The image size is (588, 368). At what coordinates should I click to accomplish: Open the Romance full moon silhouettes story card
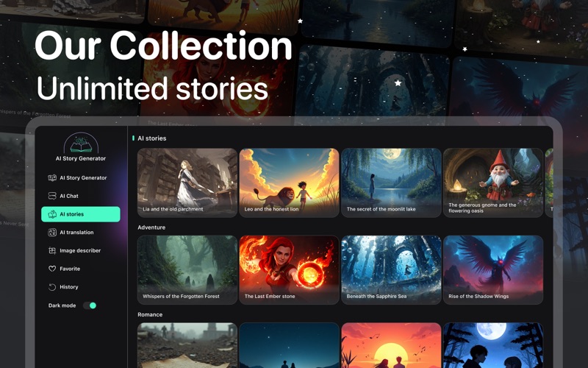(493, 345)
